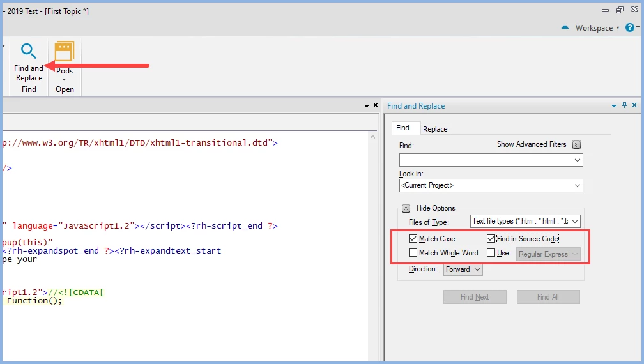
Task: Close the Find and Replace pod
Action: tap(634, 105)
